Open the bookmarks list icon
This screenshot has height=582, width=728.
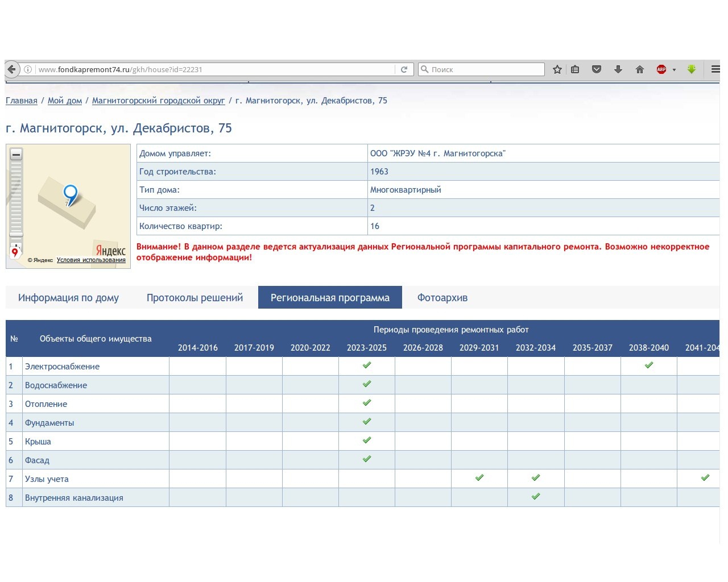(x=575, y=69)
